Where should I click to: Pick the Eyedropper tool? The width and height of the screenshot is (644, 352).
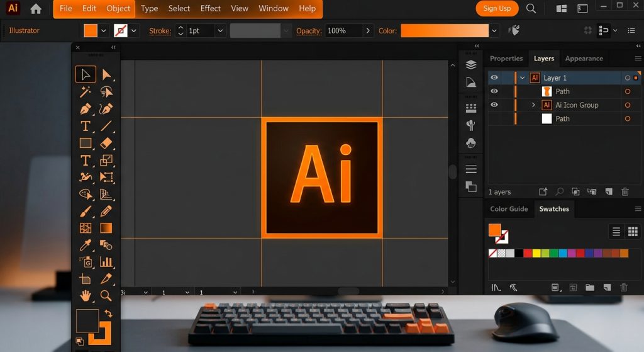86,246
